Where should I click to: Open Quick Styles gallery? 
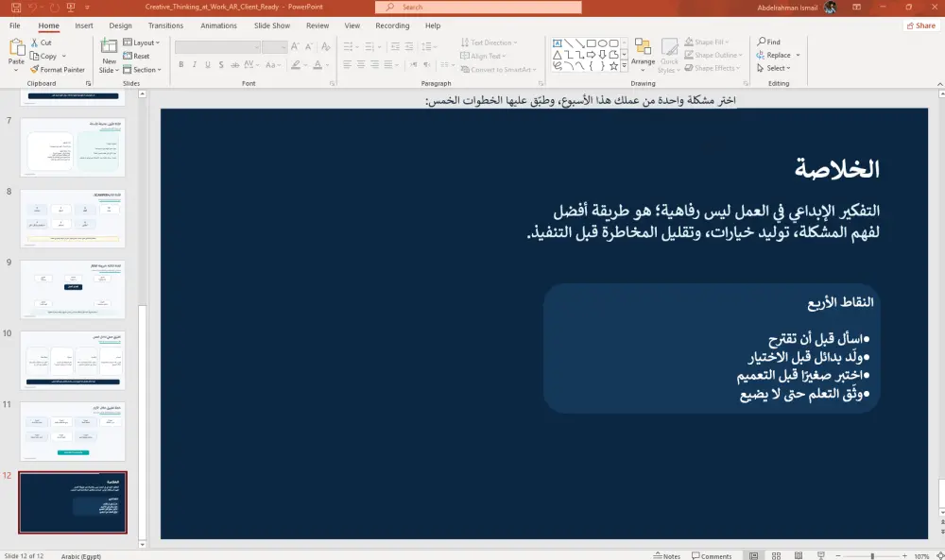tap(669, 56)
